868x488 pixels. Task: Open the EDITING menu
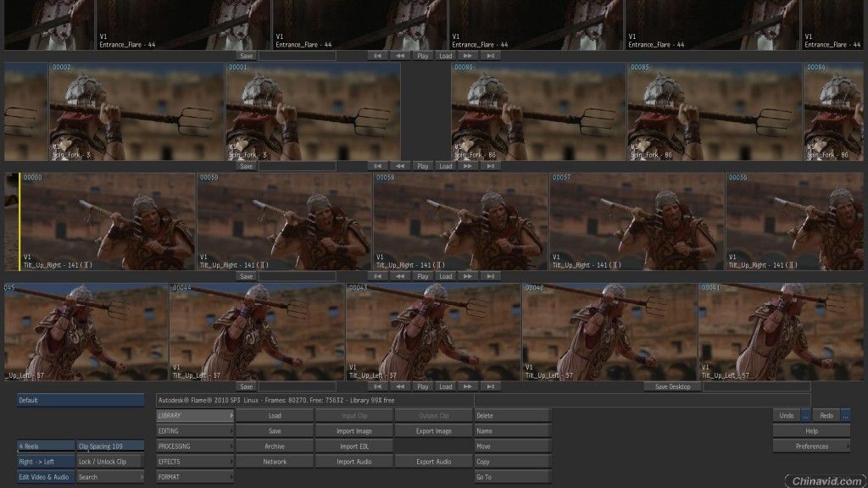(x=195, y=431)
